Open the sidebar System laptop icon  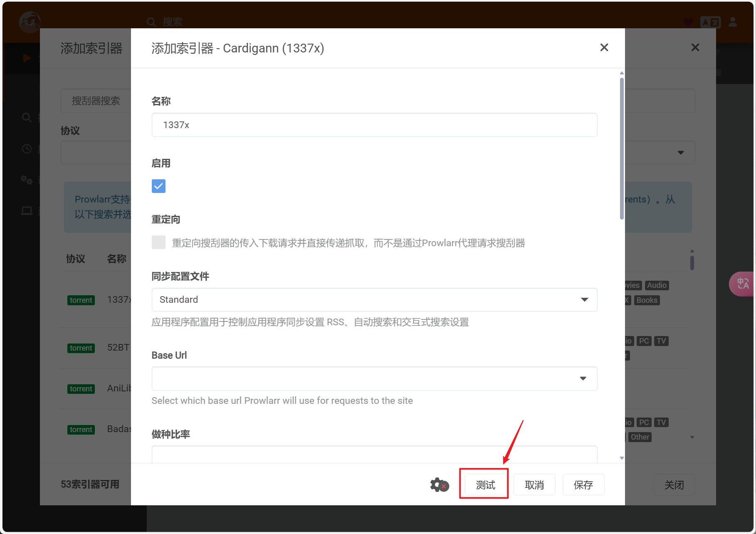[x=27, y=211]
